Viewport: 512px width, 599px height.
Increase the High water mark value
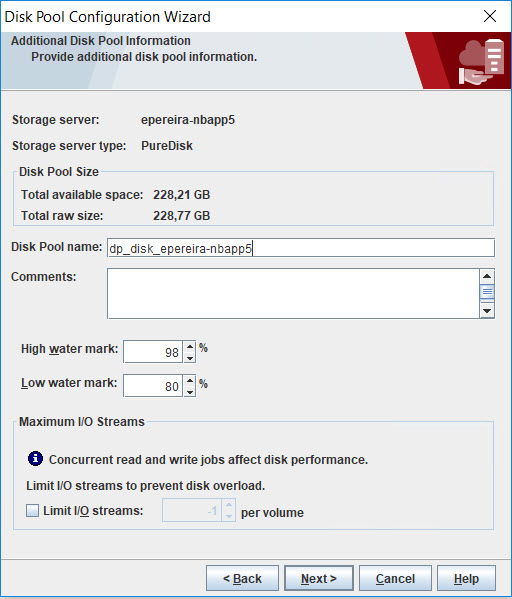point(190,346)
